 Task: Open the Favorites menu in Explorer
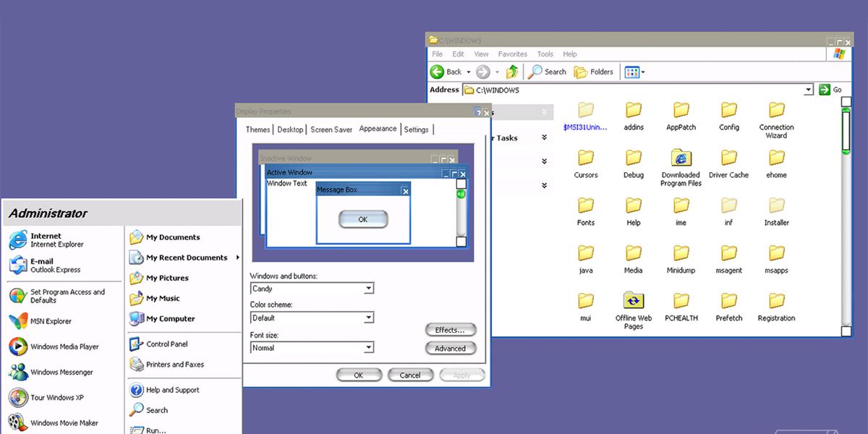[512, 54]
